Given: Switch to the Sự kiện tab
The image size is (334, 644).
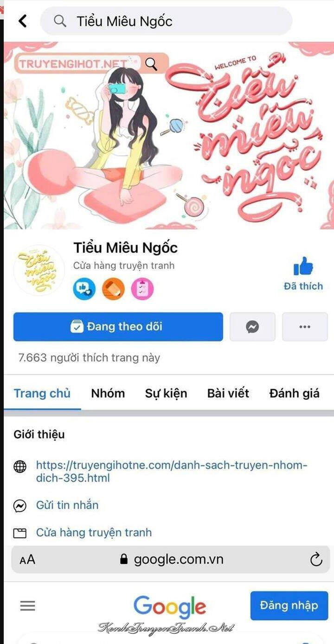Looking at the screenshot, I should [x=166, y=393].
